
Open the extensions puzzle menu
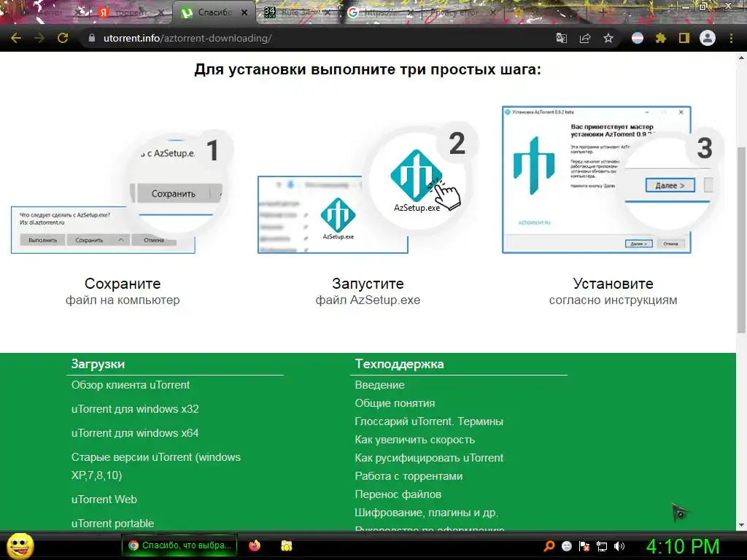(661, 38)
